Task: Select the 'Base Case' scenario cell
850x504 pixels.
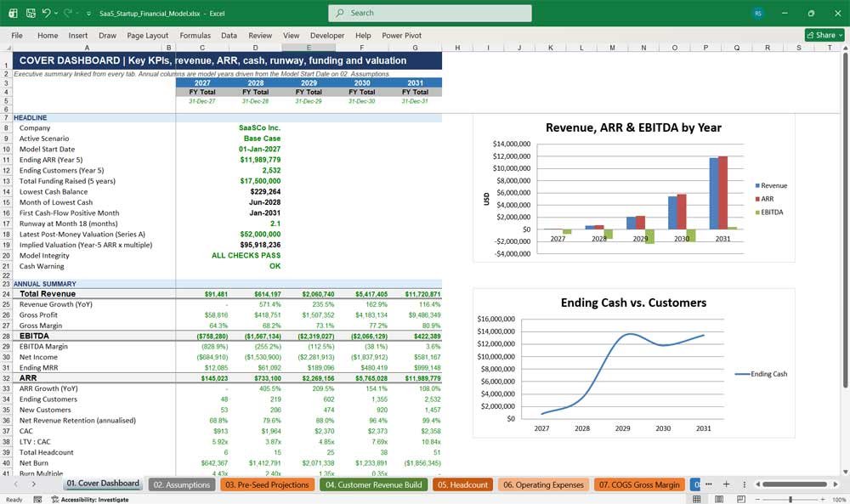Action: [x=256, y=139]
